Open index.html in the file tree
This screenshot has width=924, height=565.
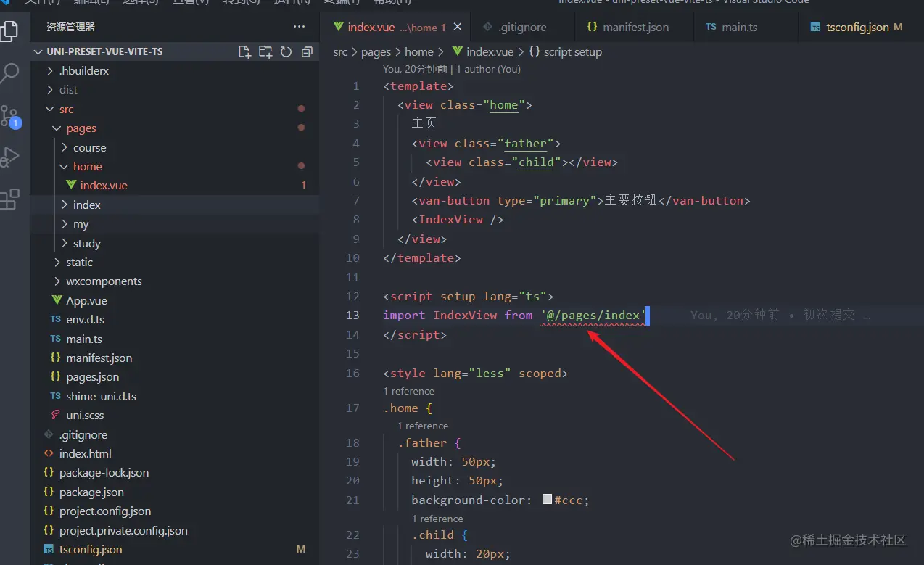click(x=174, y=453)
